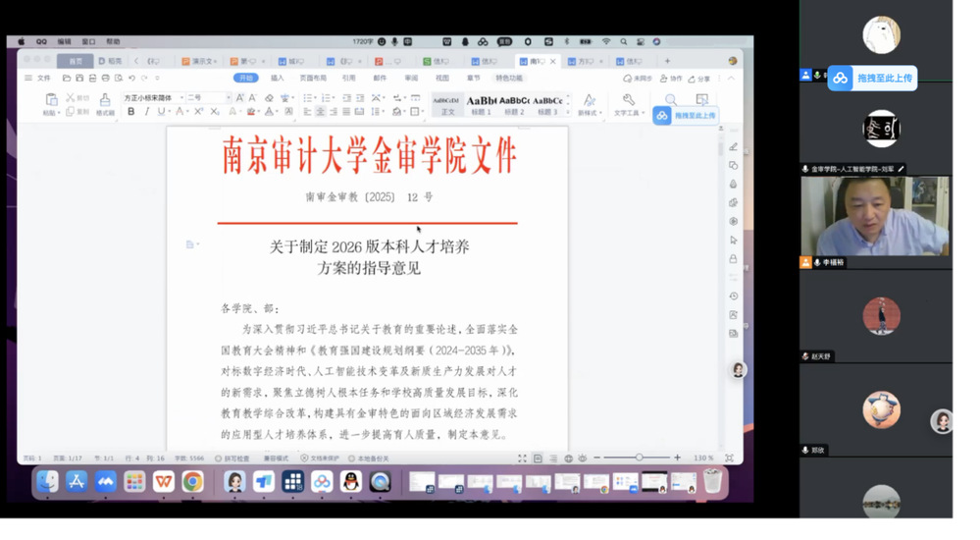Open the Text Tools (文字工具) icon

[628, 101]
